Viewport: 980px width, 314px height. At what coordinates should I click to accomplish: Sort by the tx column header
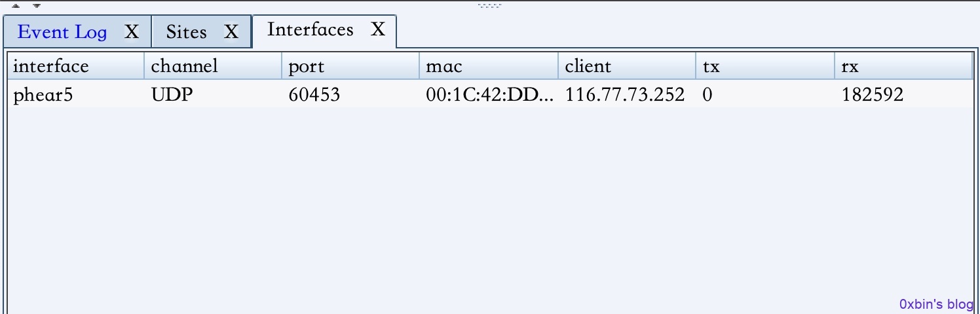pos(765,66)
